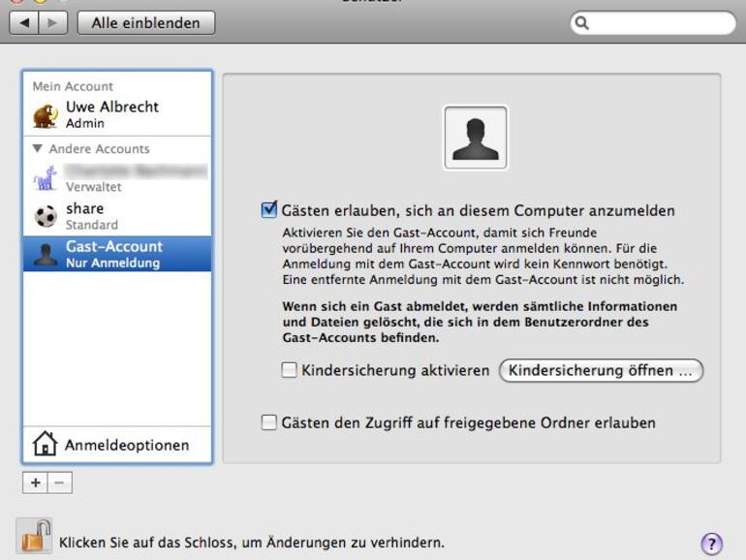Focus the search field in toolbar
Viewport: 746px width, 560px height.
(x=653, y=23)
